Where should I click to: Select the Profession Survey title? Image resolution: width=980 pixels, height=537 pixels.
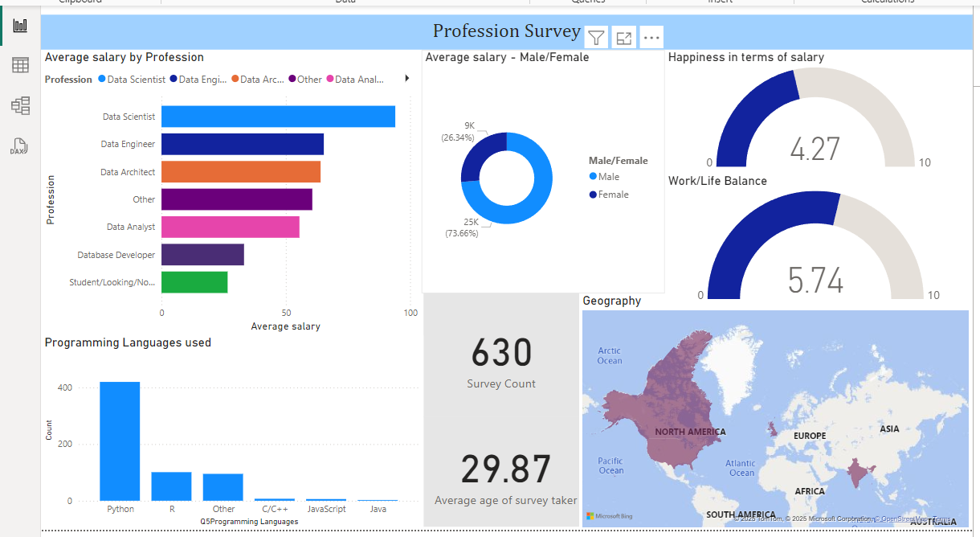point(506,31)
